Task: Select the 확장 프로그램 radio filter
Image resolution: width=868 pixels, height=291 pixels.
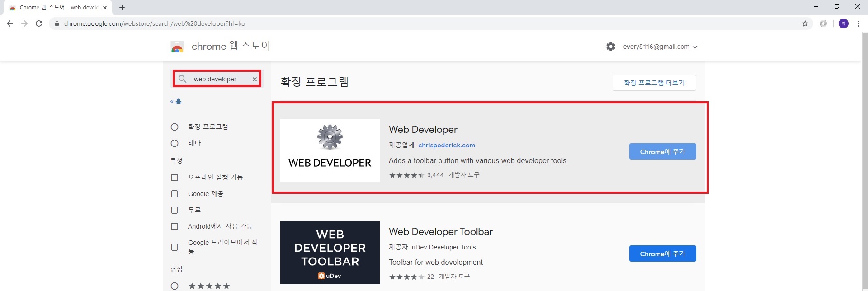Action: pos(175,127)
